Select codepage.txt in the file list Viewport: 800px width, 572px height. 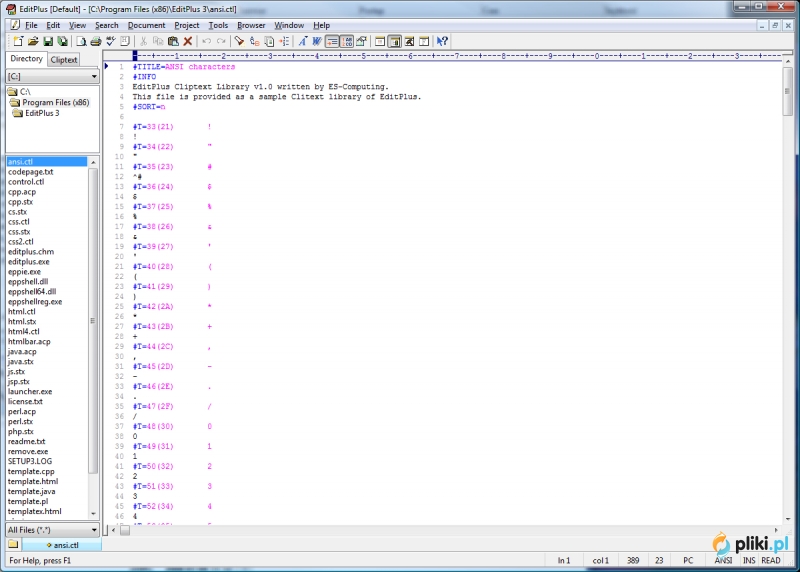coord(31,172)
